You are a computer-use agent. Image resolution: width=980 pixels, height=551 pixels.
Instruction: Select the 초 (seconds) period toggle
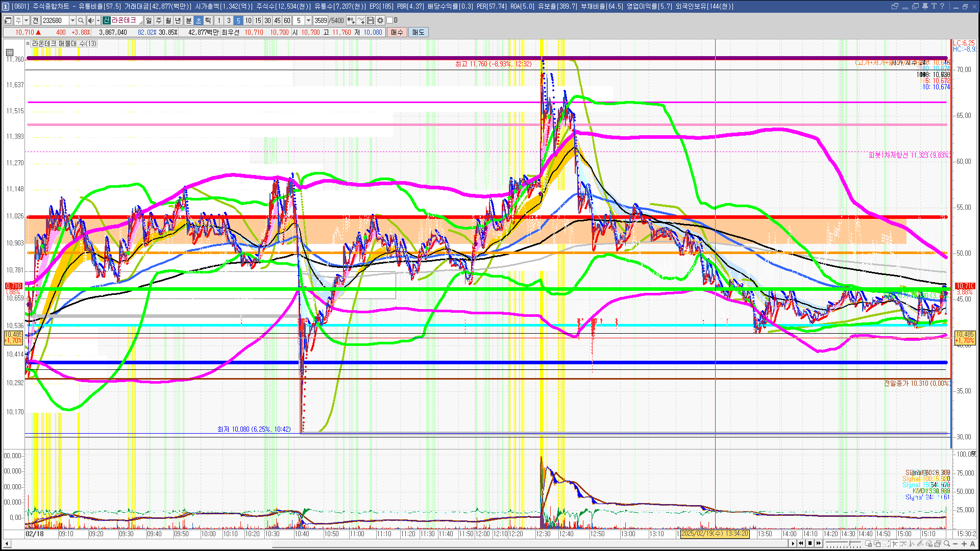199,20
